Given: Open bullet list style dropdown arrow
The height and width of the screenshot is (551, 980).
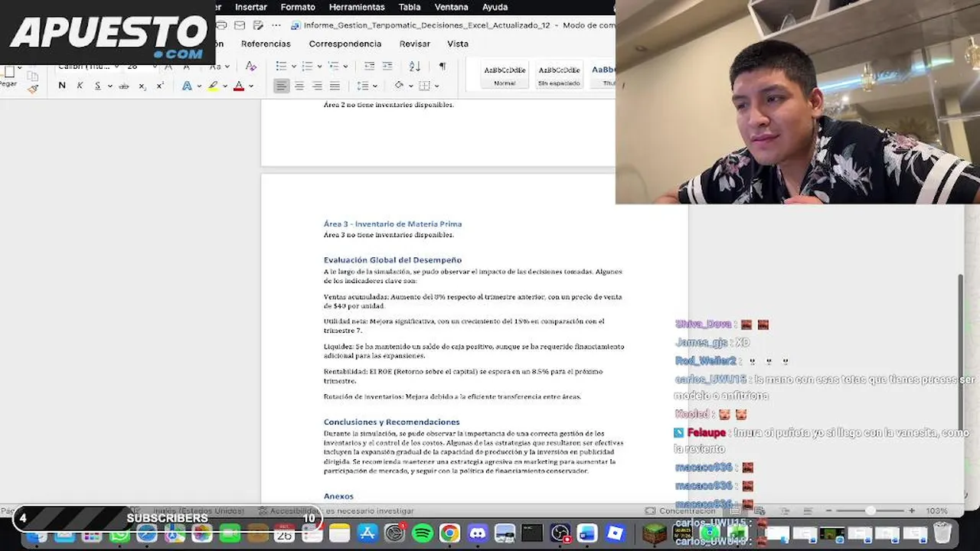Looking at the screenshot, I should point(294,67).
